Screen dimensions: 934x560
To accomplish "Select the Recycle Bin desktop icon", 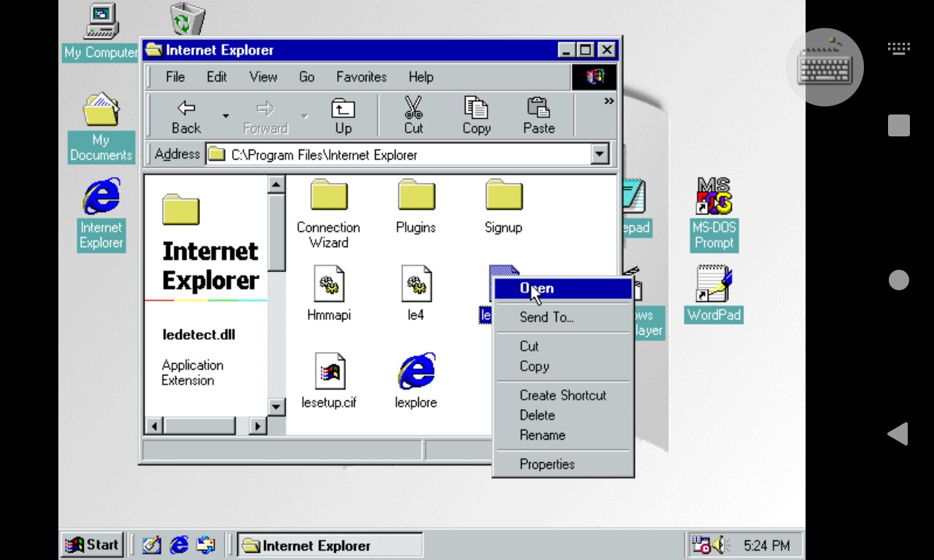I will pos(188,19).
